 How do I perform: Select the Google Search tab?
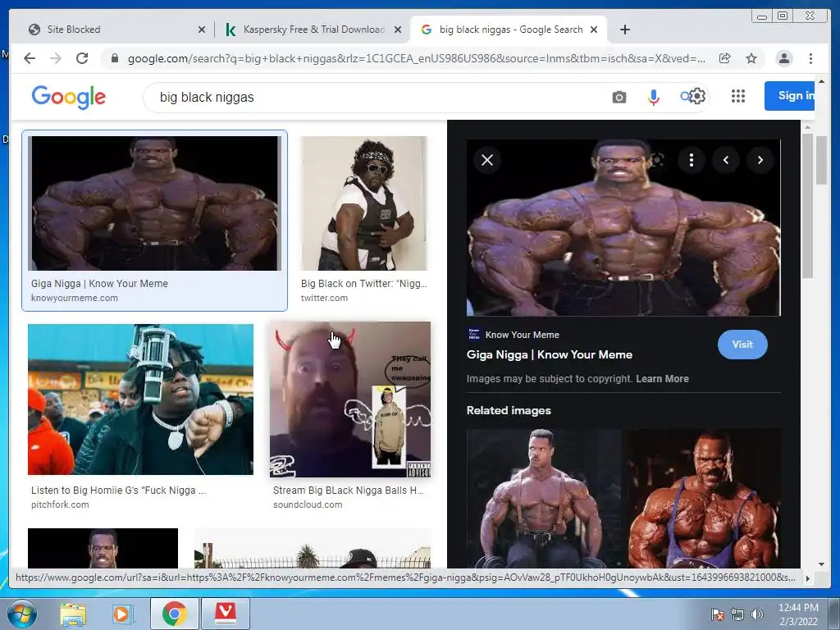[508, 30]
